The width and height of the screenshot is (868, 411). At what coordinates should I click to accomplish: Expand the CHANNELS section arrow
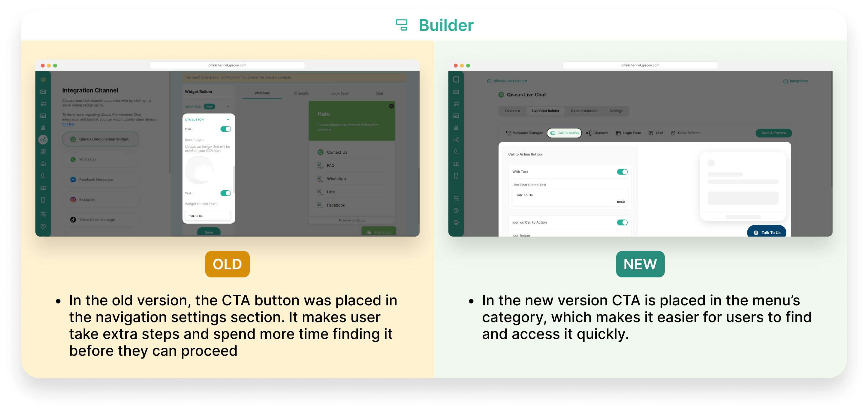pos(228,107)
